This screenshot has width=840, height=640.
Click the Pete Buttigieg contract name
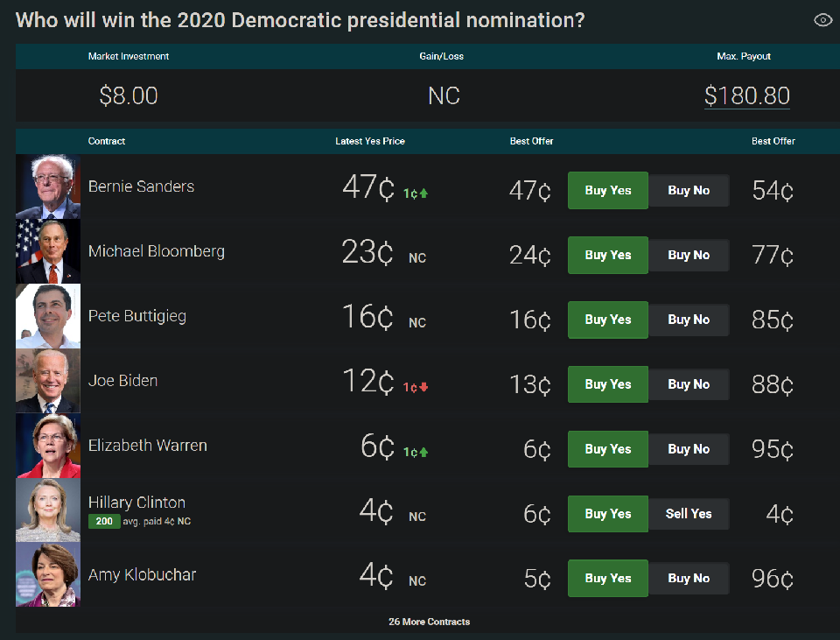click(137, 316)
